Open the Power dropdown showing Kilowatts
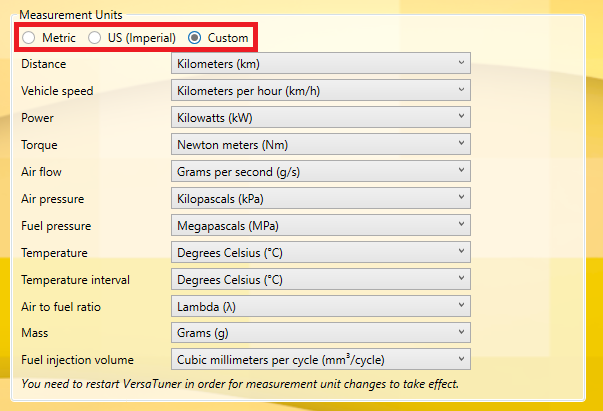The image size is (603, 411). [x=321, y=117]
